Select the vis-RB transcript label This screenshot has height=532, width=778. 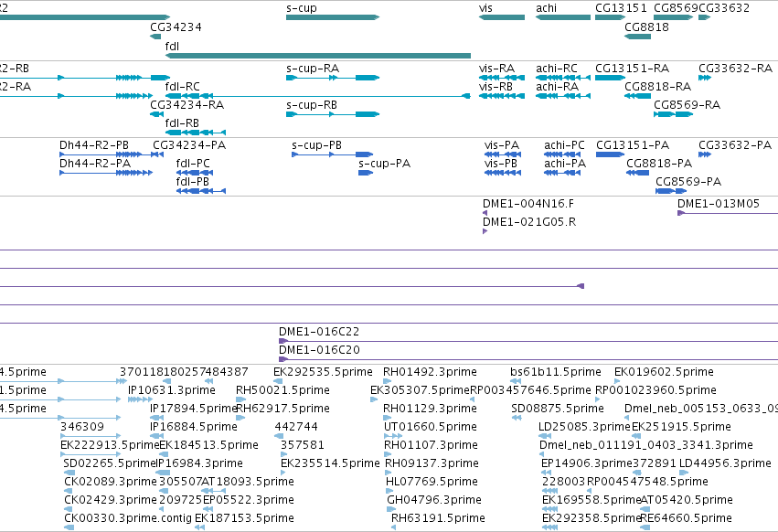tap(496, 86)
